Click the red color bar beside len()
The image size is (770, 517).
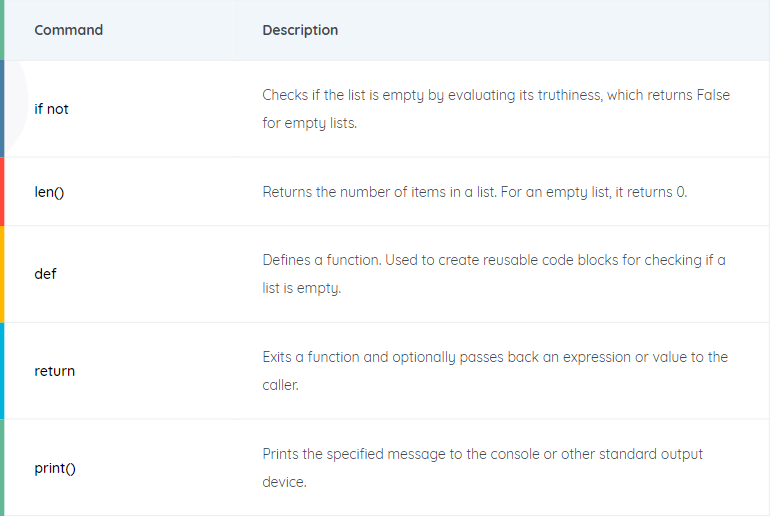(x=2, y=192)
